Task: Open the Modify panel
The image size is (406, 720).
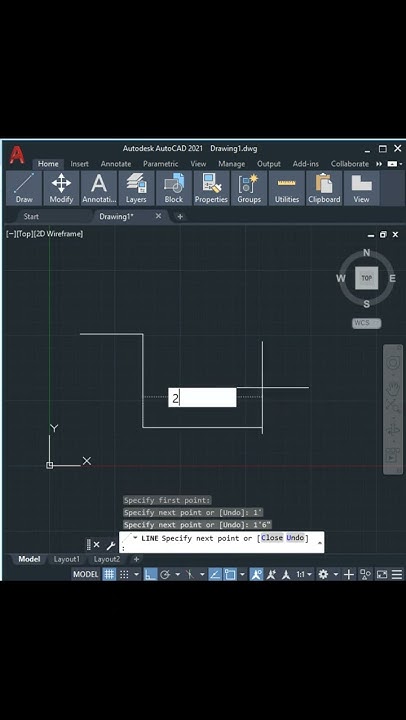Action: click(61, 188)
